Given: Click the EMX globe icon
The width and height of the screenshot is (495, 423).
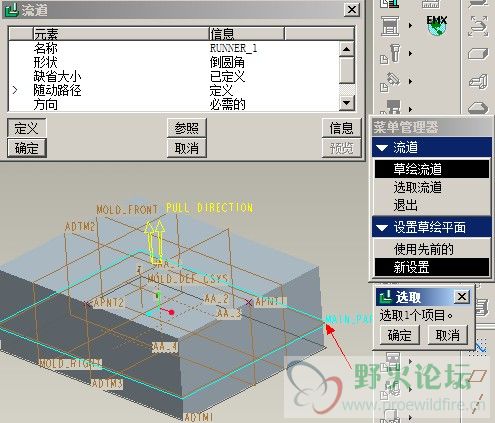Looking at the screenshot, I should tap(437, 26).
